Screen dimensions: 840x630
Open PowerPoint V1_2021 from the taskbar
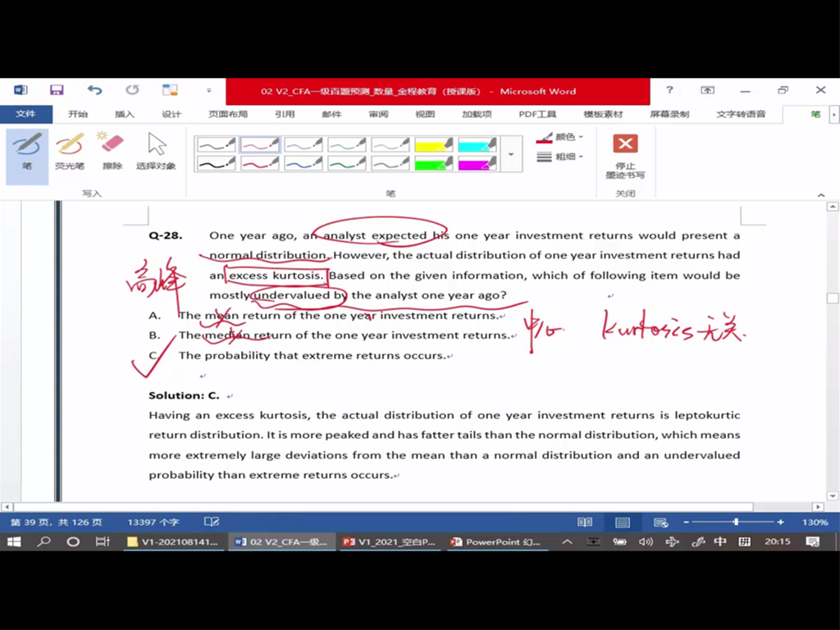tap(390, 541)
